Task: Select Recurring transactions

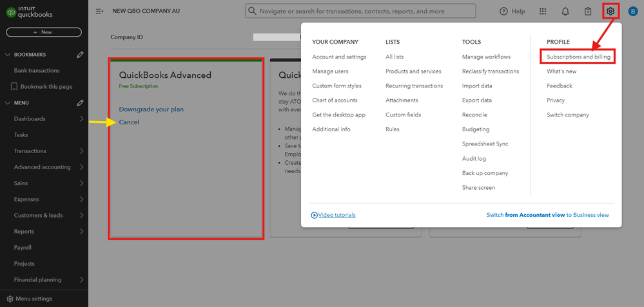Action: click(414, 86)
